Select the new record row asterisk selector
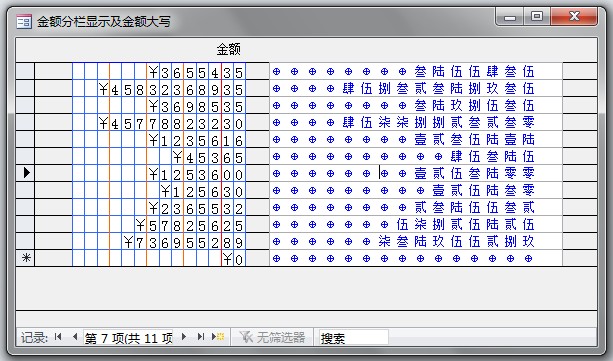 pyautogui.click(x=26, y=258)
